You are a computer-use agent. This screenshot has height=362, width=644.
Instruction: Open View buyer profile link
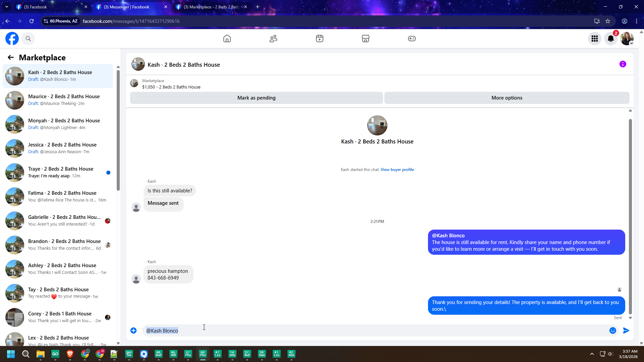point(397,170)
